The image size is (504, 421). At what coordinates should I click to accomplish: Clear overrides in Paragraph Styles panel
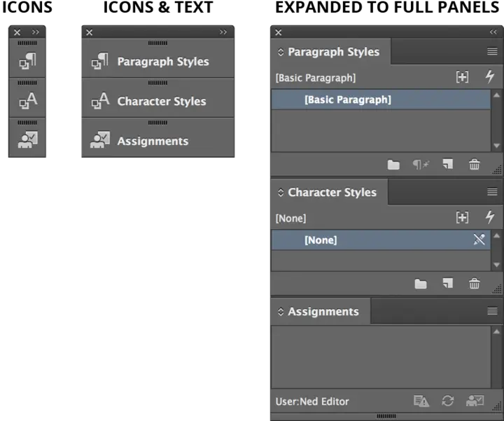(421, 165)
